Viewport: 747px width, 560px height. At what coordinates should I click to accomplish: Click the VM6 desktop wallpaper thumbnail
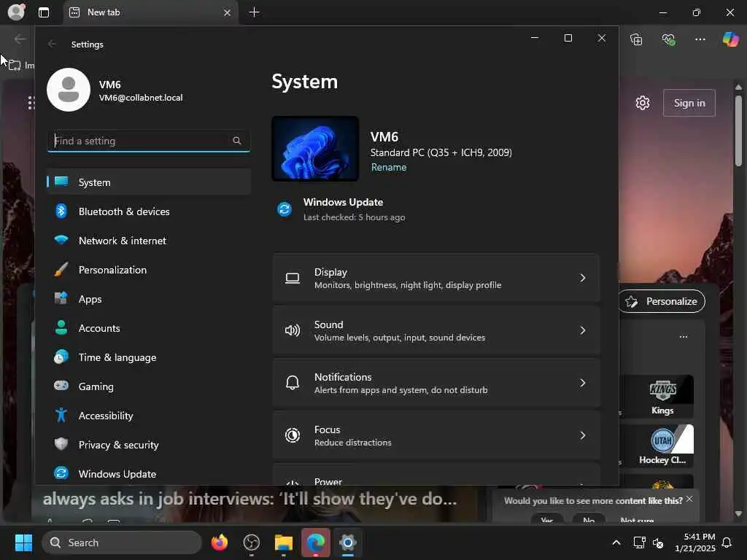[315, 149]
